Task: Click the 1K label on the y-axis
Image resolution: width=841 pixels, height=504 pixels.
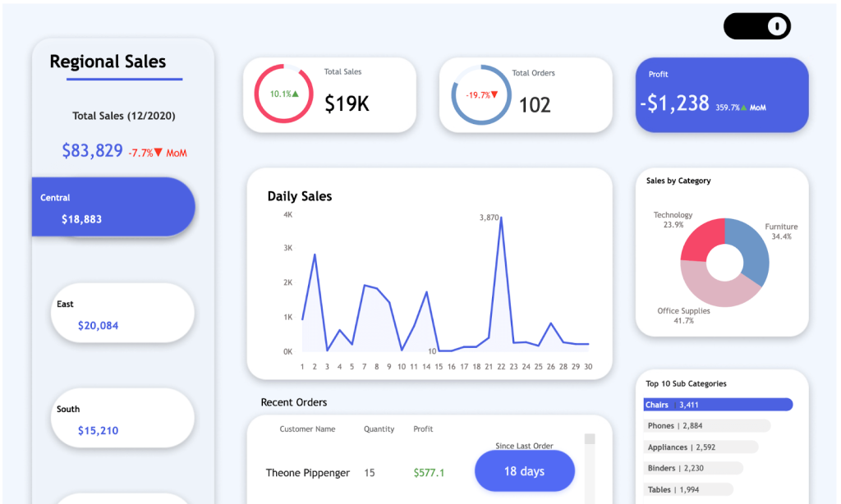Action: (x=288, y=317)
